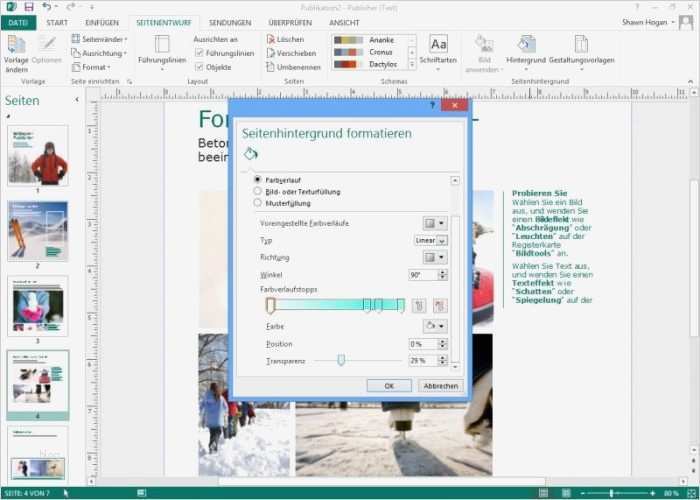
Task: Switch to the EINFÜGEN tab
Action: click(102, 22)
